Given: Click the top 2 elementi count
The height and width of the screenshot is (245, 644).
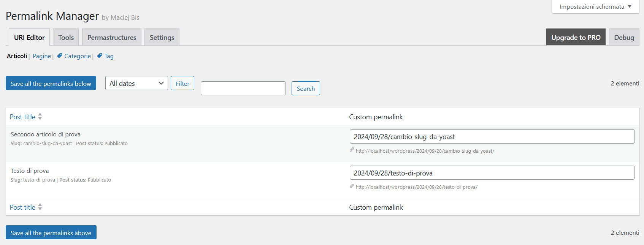Looking at the screenshot, I should (625, 83).
